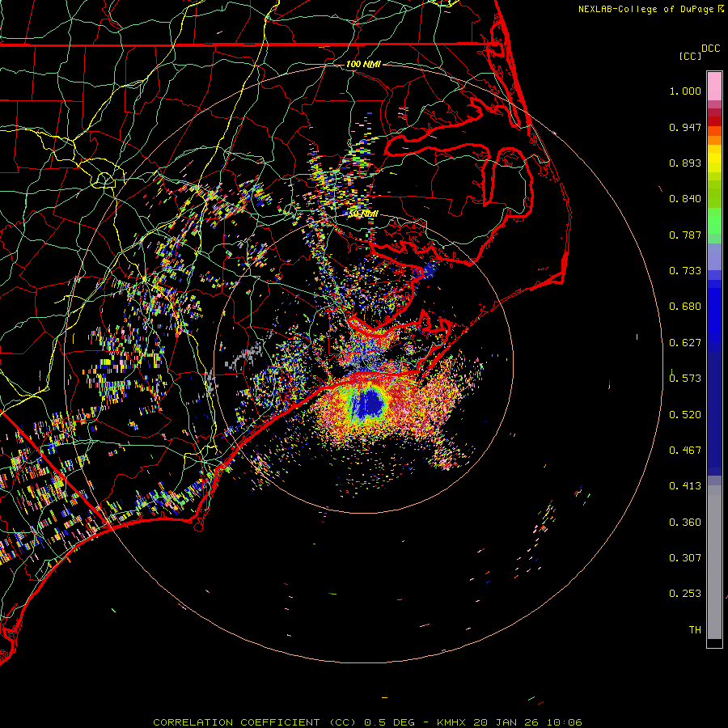Select the 0.307 legend value

coord(685,558)
